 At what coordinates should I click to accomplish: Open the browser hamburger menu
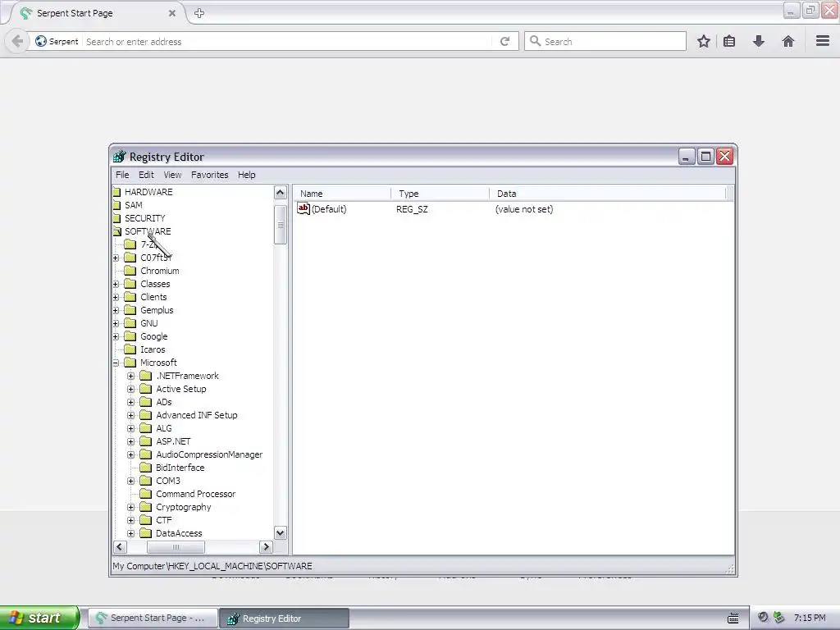[823, 41]
